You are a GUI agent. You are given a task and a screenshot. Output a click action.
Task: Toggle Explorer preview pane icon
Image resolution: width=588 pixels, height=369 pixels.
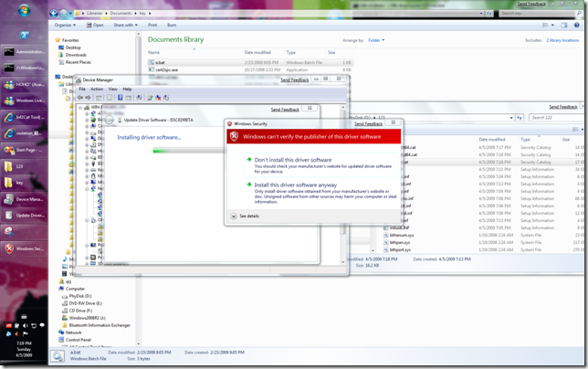(564, 26)
